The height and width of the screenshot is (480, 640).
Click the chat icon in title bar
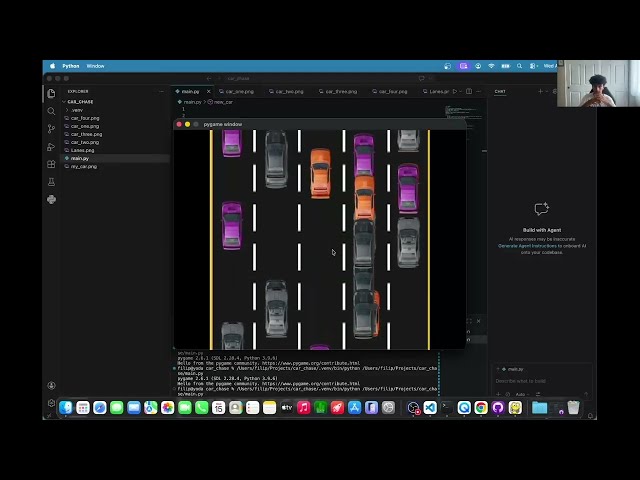point(421,78)
